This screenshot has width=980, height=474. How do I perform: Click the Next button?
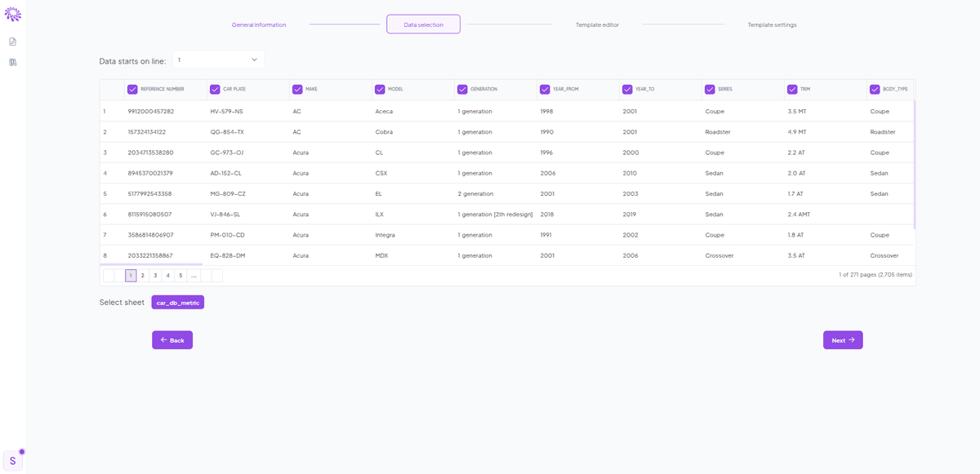click(842, 339)
